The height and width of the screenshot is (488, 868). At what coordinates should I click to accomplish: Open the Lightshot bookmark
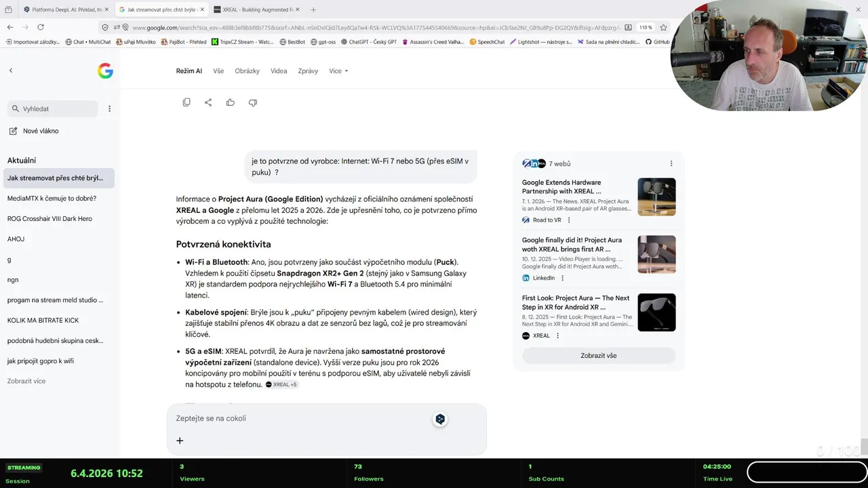(x=540, y=41)
